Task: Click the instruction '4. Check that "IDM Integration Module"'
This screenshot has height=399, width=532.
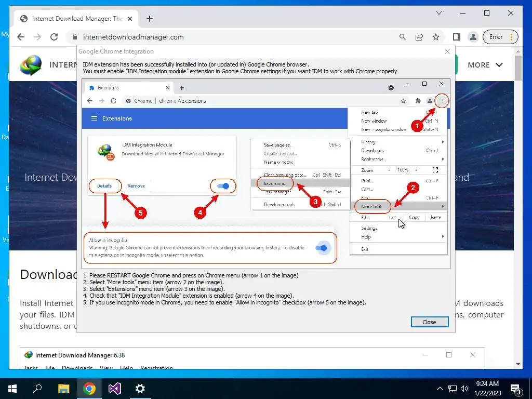Action: 189,296
